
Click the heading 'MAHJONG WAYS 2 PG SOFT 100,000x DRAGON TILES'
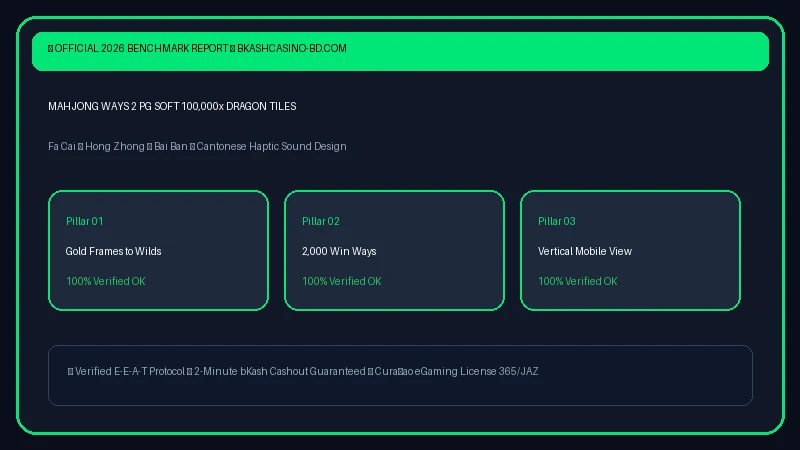pos(172,106)
